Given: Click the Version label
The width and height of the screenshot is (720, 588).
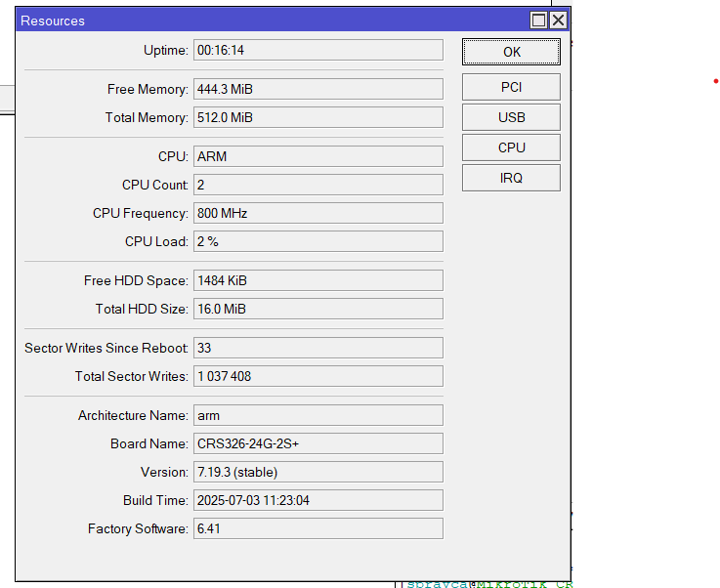Looking at the screenshot, I should click(164, 473).
